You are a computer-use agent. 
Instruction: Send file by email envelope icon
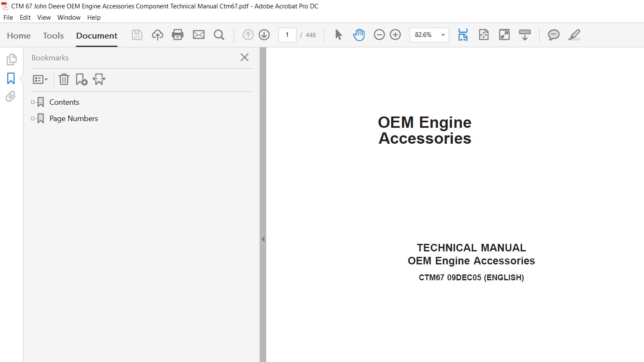coord(199,35)
